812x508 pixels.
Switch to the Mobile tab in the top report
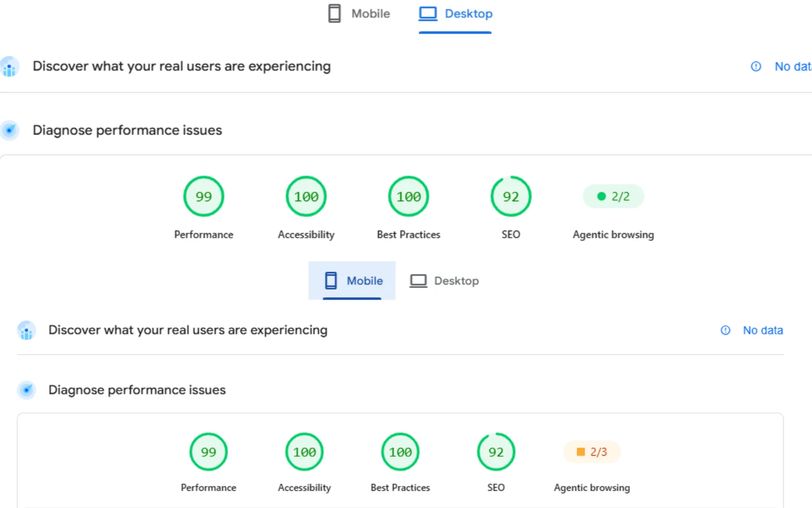coord(359,14)
